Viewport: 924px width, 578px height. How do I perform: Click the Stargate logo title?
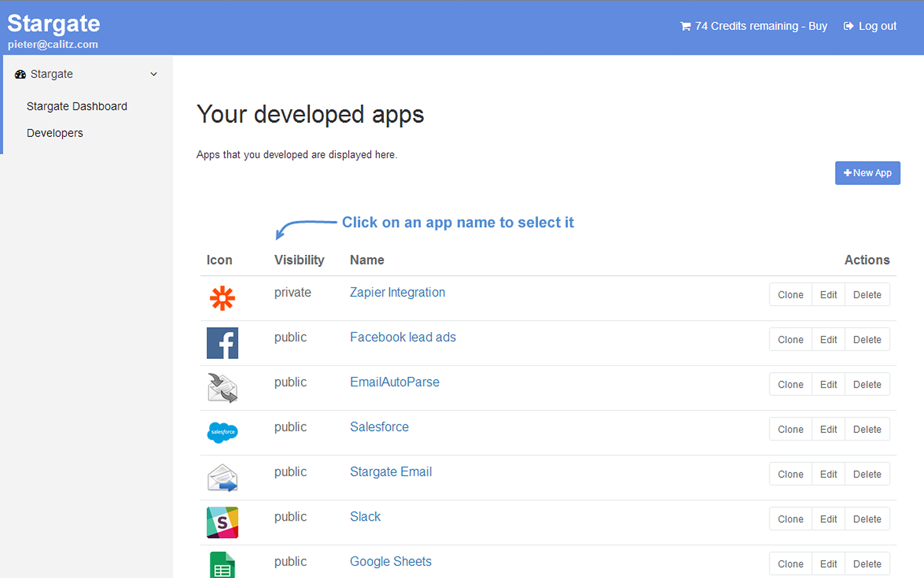(54, 24)
